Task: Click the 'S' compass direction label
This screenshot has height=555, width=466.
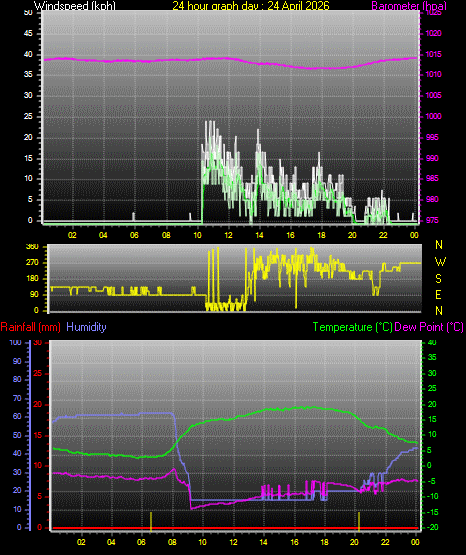Action: 438,279
